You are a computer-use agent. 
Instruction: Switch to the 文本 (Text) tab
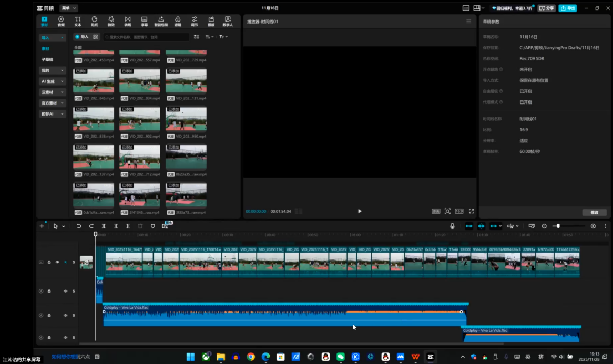[78, 21]
